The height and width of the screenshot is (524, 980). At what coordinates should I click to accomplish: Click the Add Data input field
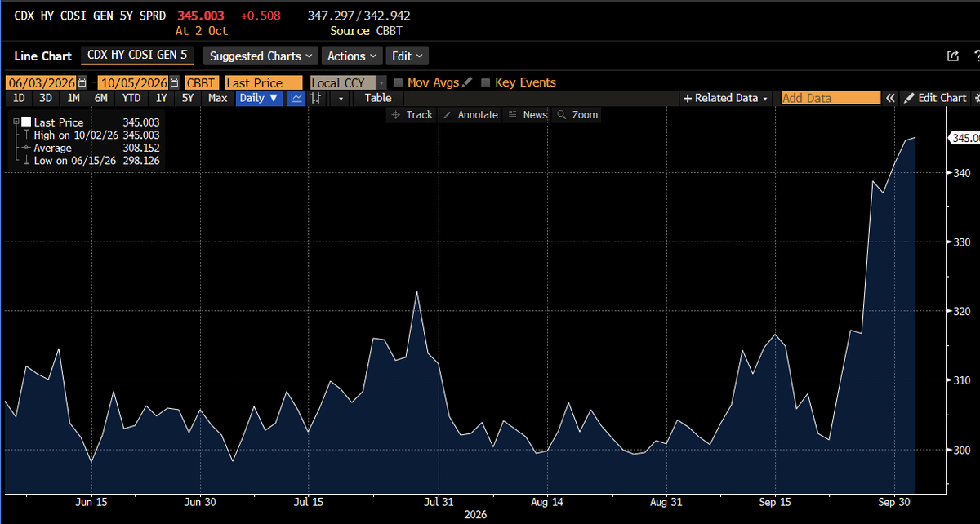pyautogui.click(x=831, y=98)
